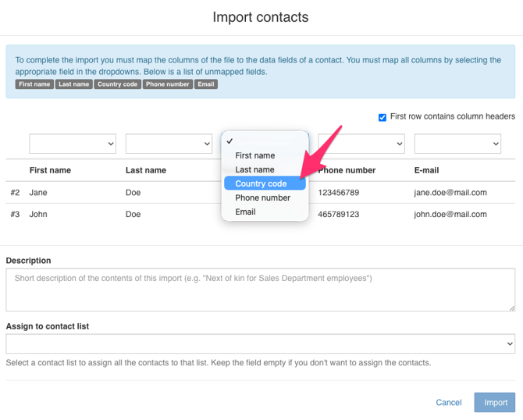Click into the Description text area

point(260,290)
